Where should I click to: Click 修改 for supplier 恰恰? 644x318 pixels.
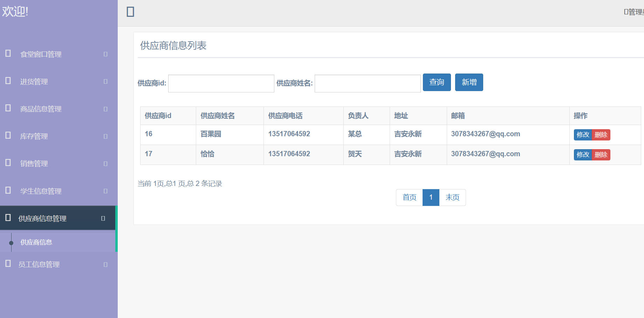click(x=583, y=154)
